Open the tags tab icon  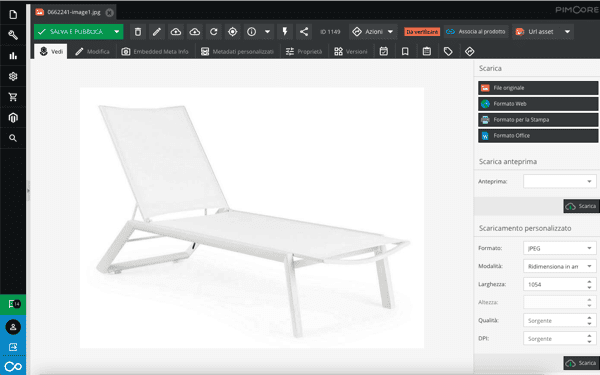(x=448, y=52)
